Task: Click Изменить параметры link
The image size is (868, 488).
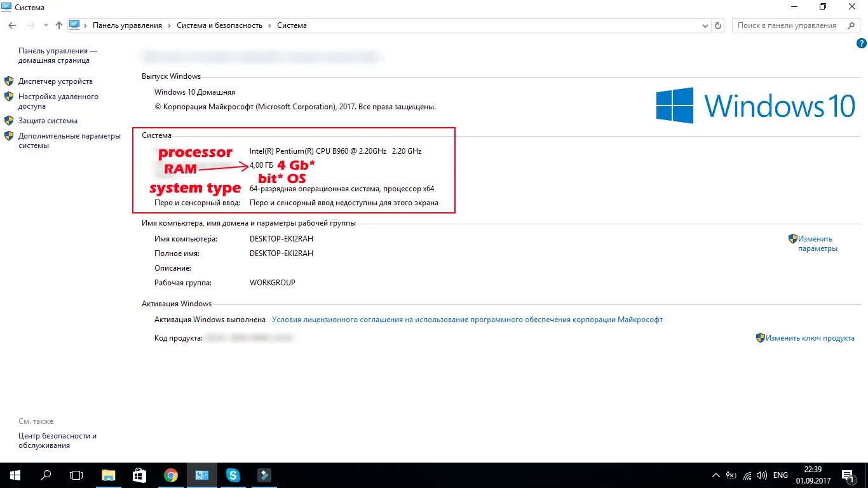Action: pos(818,244)
